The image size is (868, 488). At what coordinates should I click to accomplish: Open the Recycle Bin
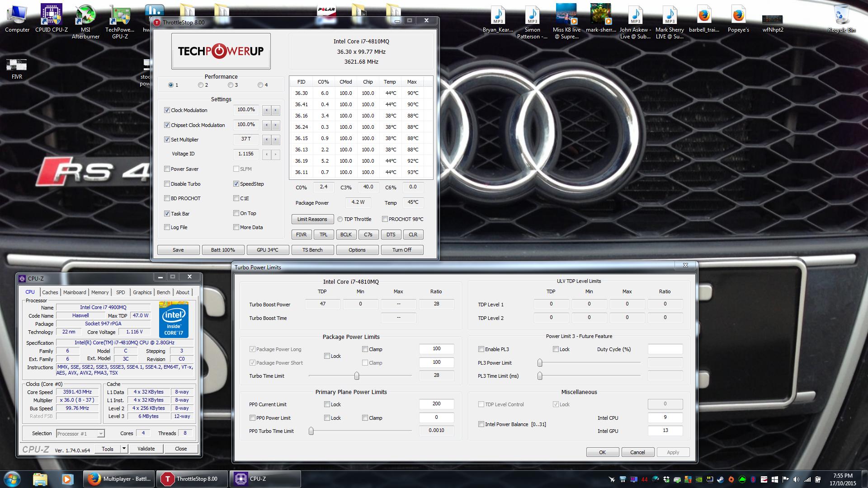pyautogui.click(x=841, y=19)
